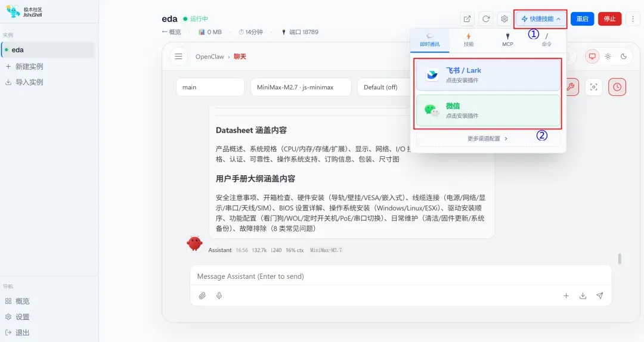This screenshot has height=342, width=644.
Task: Click the 16% ctx label
Action: [x=295, y=250]
